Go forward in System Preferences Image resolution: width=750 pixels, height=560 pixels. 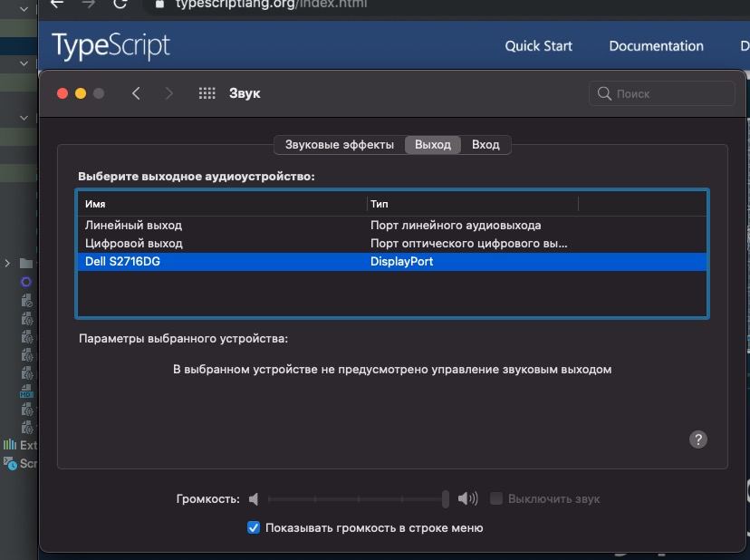coord(168,93)
